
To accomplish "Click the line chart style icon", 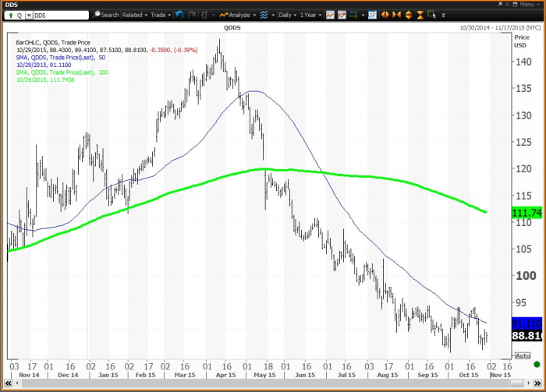I will [331, 15].
